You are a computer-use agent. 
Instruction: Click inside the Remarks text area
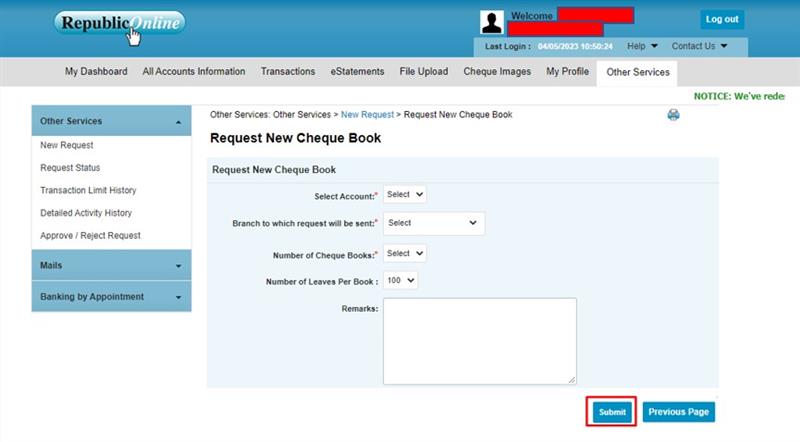(x=479, y=340)
